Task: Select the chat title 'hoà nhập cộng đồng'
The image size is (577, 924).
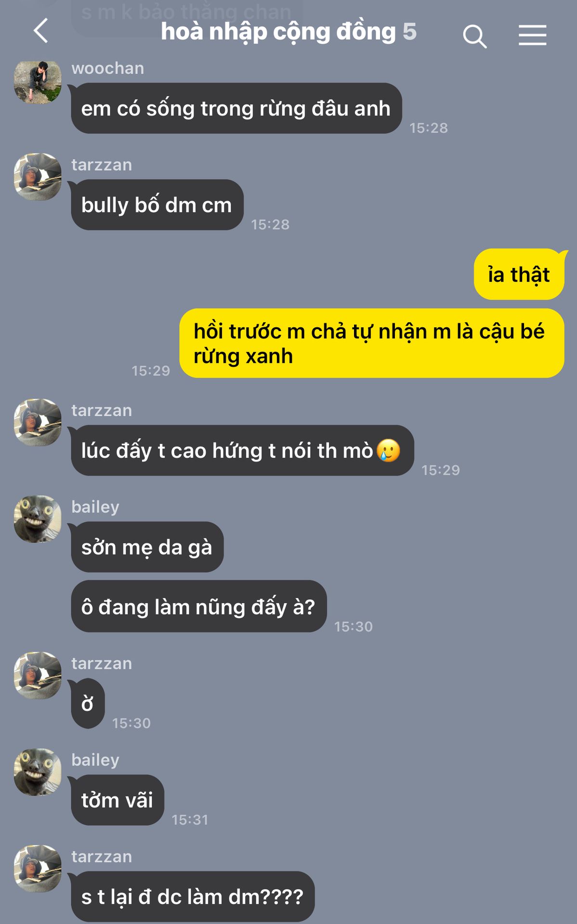Action: click(278, 32)
